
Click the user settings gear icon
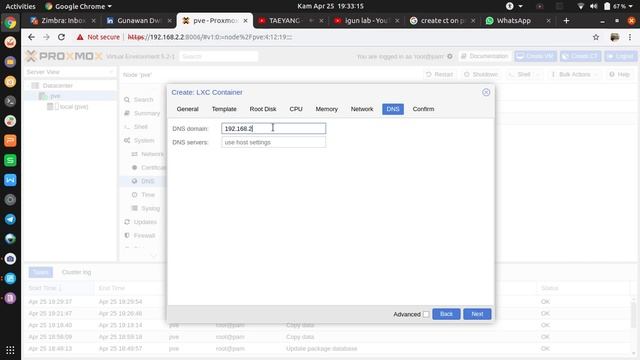coord(450,56)
